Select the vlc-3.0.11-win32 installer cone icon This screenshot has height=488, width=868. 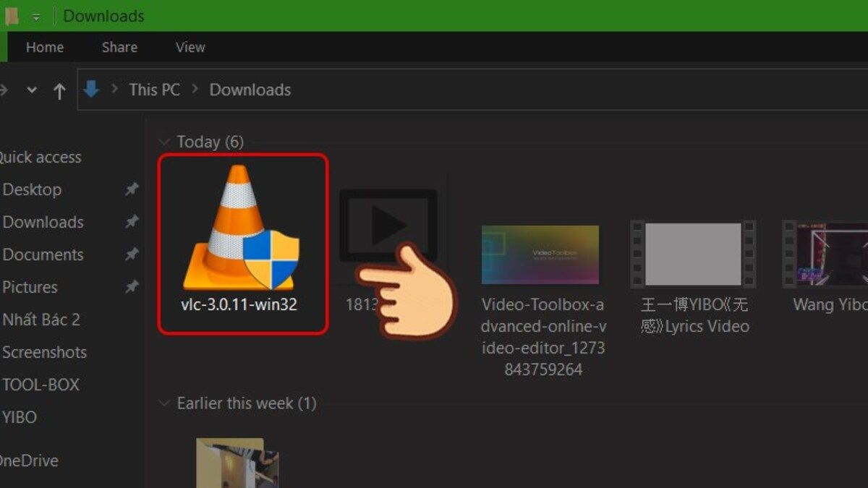coord(241,228)
